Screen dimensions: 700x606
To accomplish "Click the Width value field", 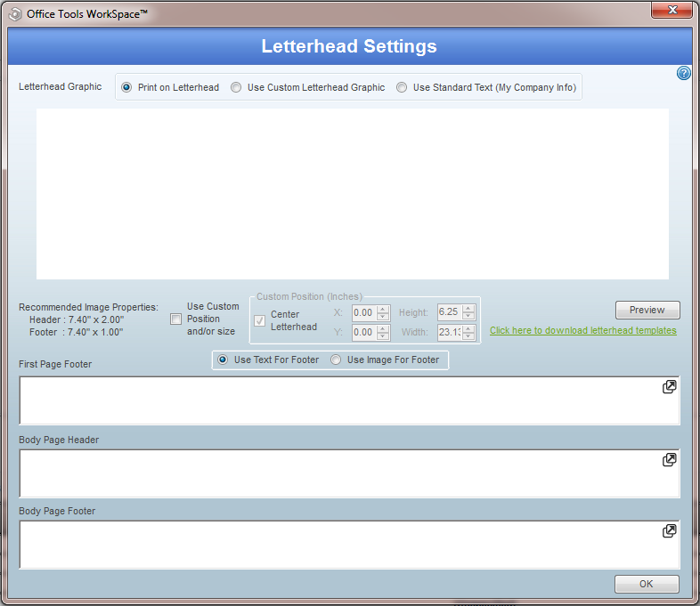I will 449,332.
